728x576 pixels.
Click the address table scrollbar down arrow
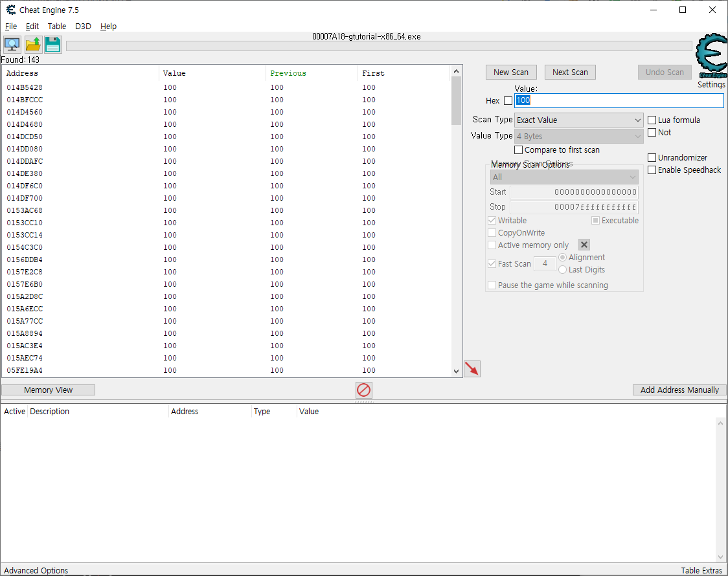721,557
